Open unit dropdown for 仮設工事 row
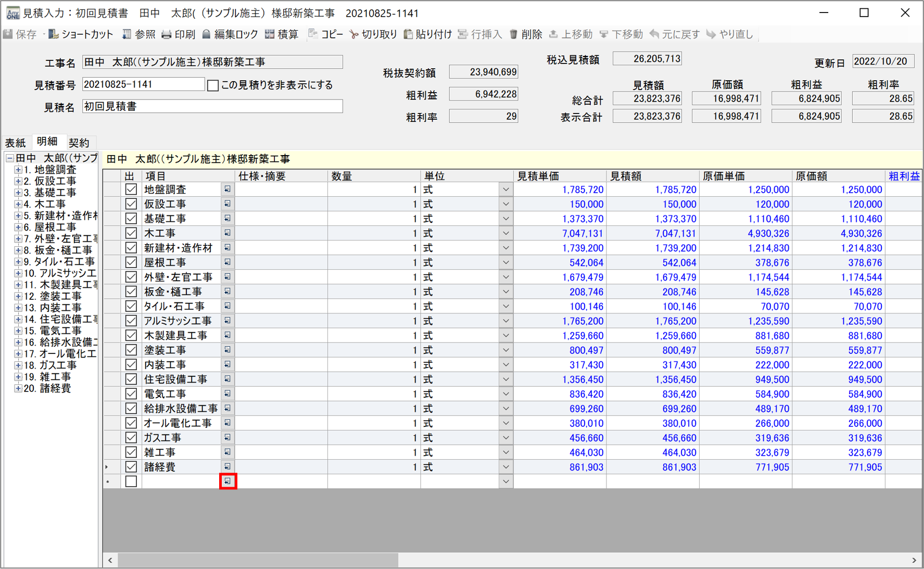Image resolution: width=924 pixels, height=569 pixels. (x=505, y=204)
